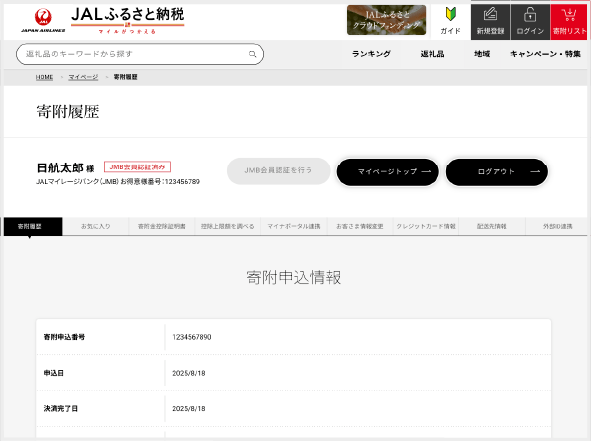Open the 地域 navigation menu
This screenshot has width=591, height=441.
click(x=482, y=54)
